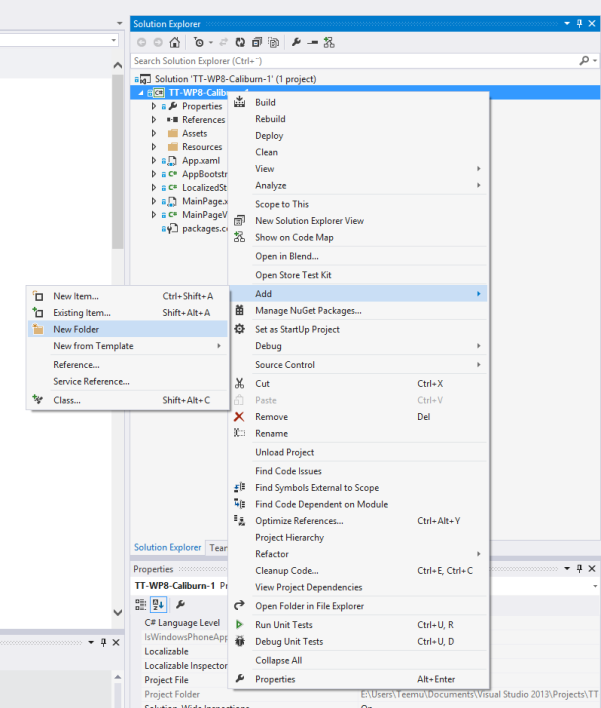The height and width of the screenshot is (708, 601).
Task: Open the Source Control submenu
Action: [360, 365]
